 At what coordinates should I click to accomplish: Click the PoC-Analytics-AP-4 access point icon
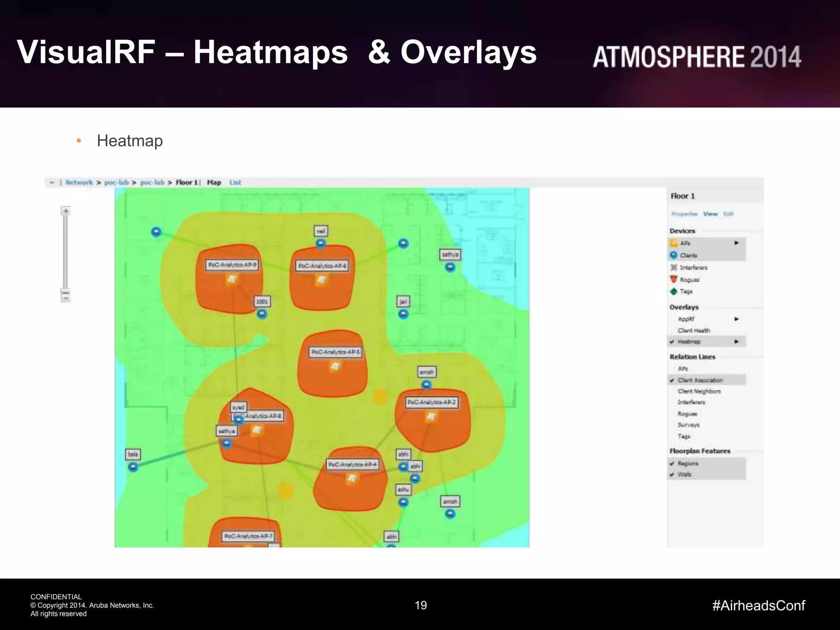tap(352, 478)
